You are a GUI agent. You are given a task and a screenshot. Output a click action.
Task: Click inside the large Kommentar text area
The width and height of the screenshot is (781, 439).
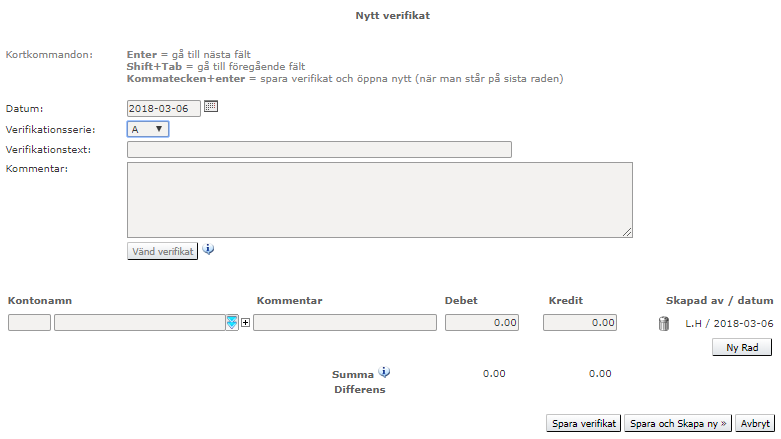pyautogui.click(x=379, y=200)
